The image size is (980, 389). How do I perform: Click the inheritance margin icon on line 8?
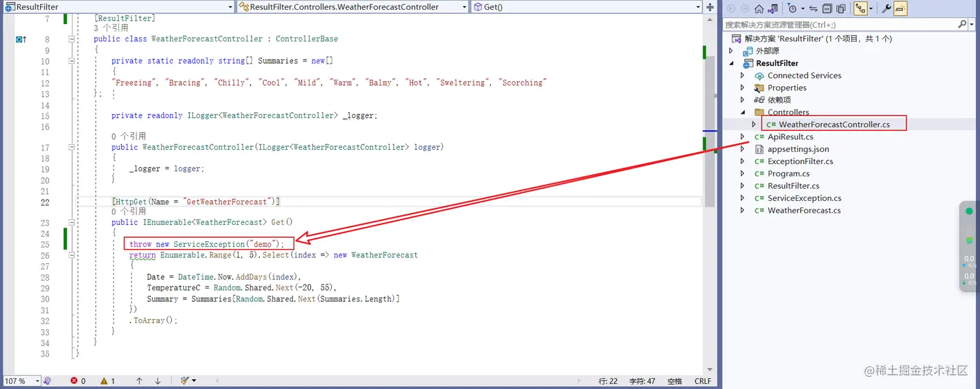click(21, 40)
